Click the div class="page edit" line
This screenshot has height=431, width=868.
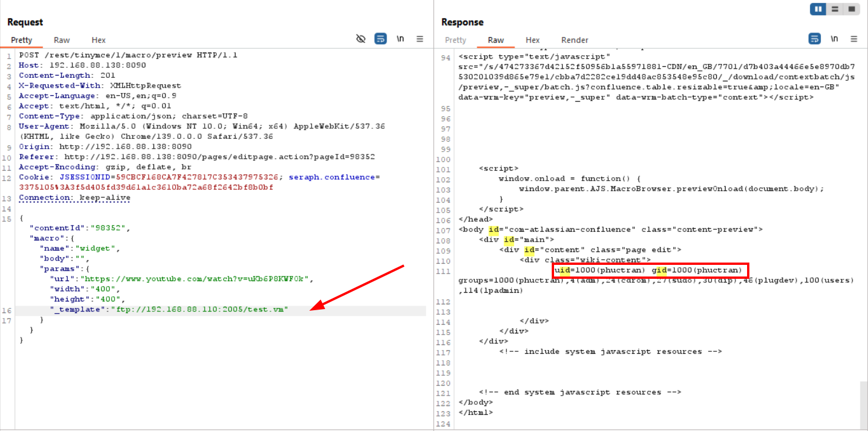point(590,250)
